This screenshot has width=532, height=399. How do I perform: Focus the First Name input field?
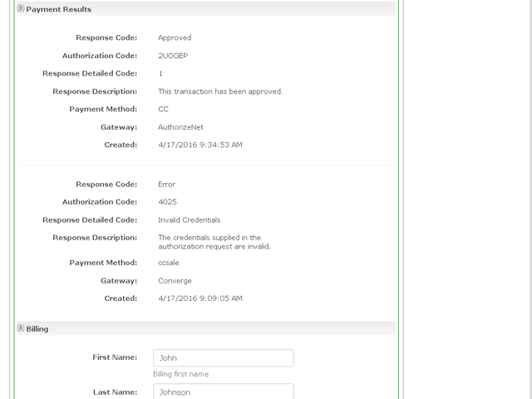[224, 358]
